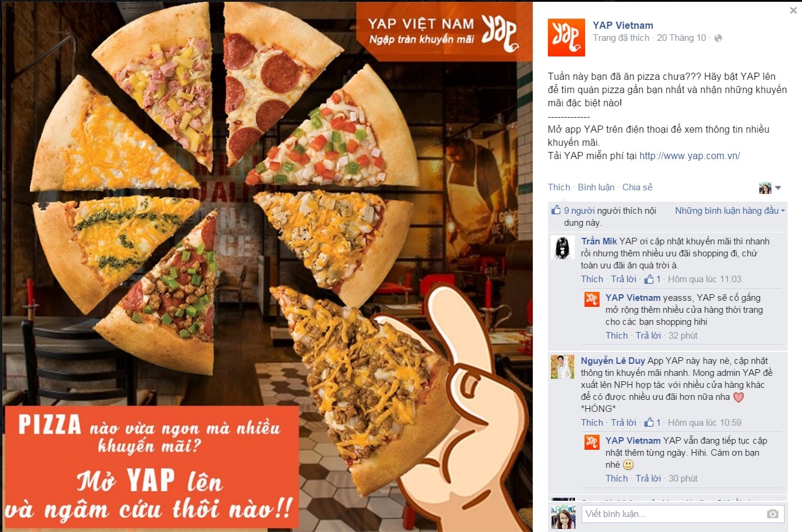The image size is (802, 532).
Task: Click YAP logo in first reply
Action: pos(592,299)
